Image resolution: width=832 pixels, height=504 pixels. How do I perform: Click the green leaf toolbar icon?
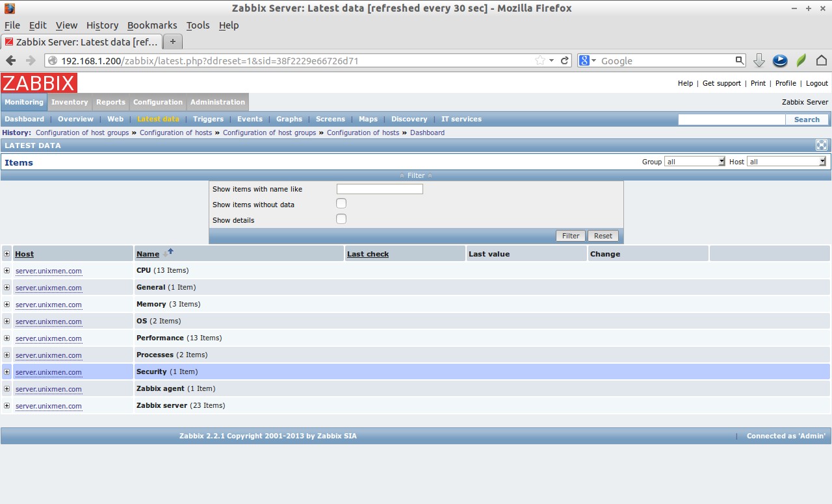coord(801,60)
